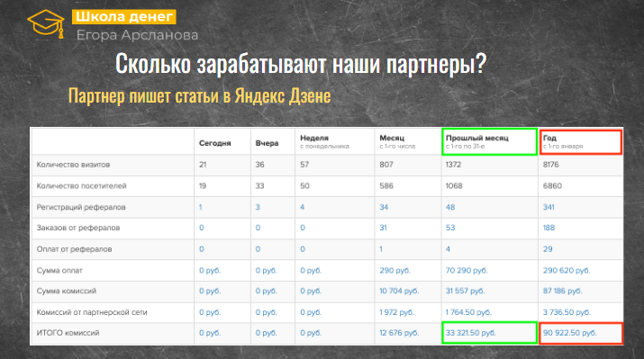Viewport: 644px width, 359px height.
Task: Open partner network commission link "3 736.50 руб."
Action: pyautogui.click(x=567, y=312)
